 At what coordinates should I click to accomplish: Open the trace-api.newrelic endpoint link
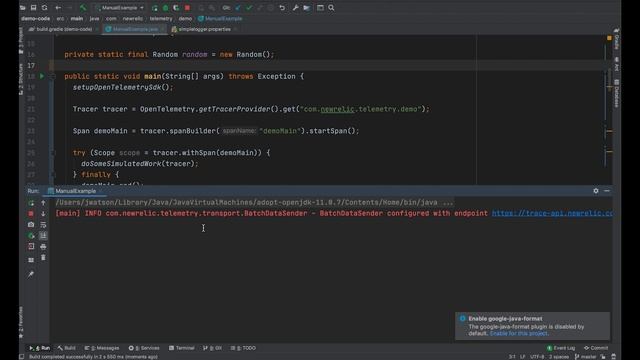(x=552, y=213)
